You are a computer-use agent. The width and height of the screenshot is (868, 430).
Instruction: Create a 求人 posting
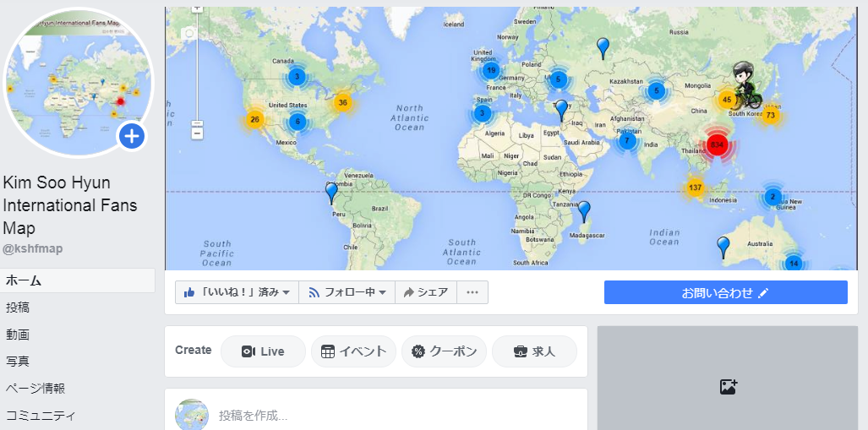[x=534, y=351]
